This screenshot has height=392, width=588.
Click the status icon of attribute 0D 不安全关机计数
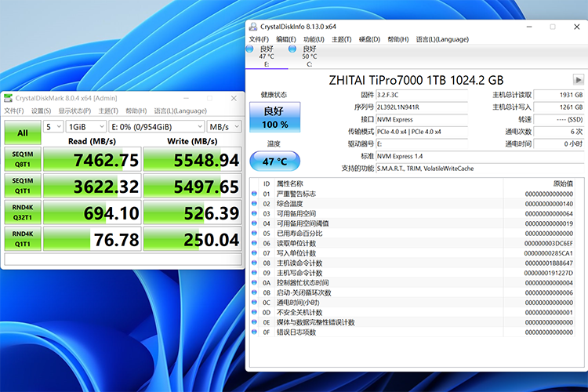(x=254, y=312)
